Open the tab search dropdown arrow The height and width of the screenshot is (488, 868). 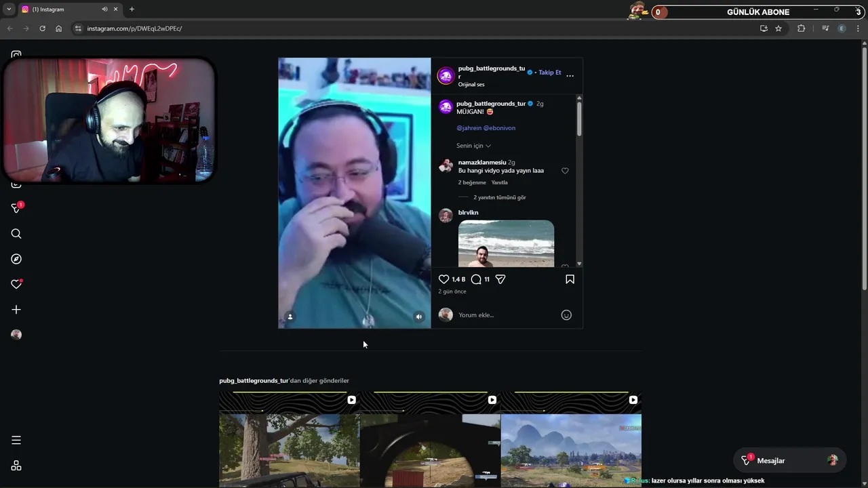click(9, 9)
